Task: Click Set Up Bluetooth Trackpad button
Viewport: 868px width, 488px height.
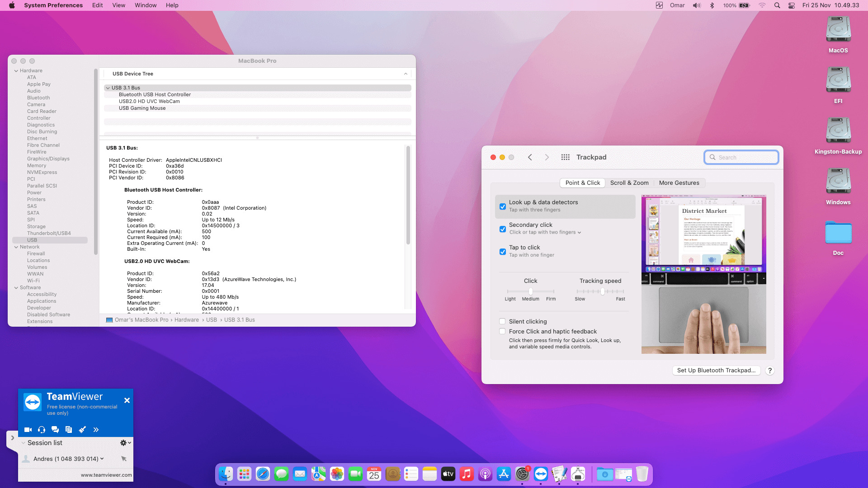Action: click(x=716, y=371)
